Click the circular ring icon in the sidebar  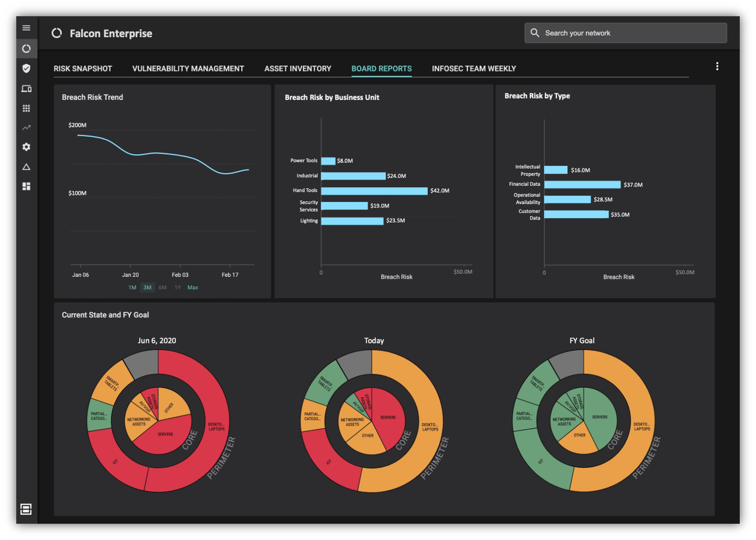pyautogui.click(x=27, y=49)
